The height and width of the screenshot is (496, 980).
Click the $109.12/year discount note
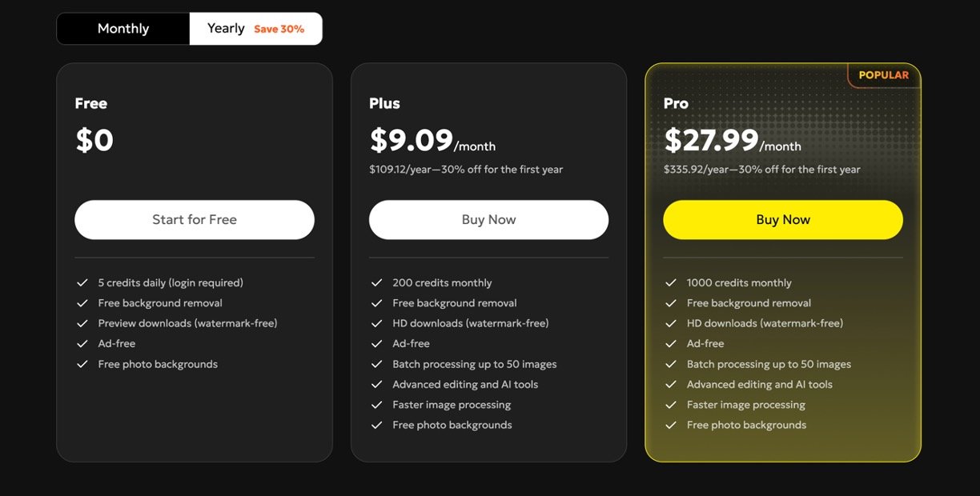tap(466, 170)
